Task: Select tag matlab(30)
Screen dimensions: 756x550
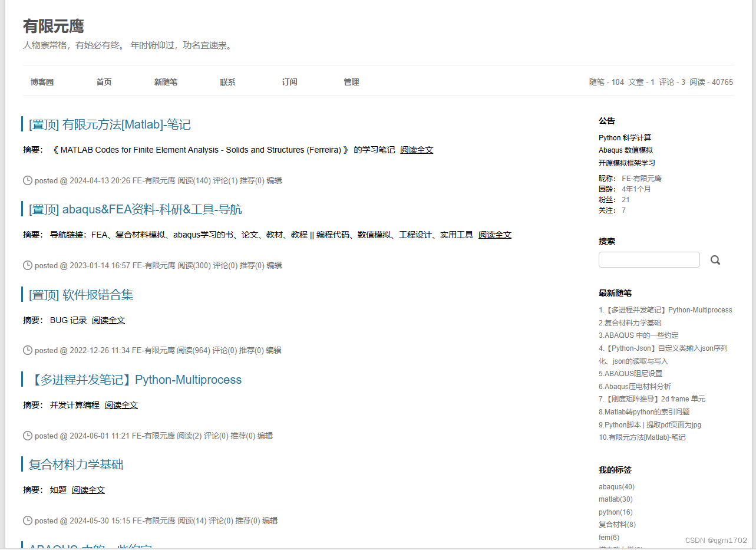Action: tap(616, 499)
